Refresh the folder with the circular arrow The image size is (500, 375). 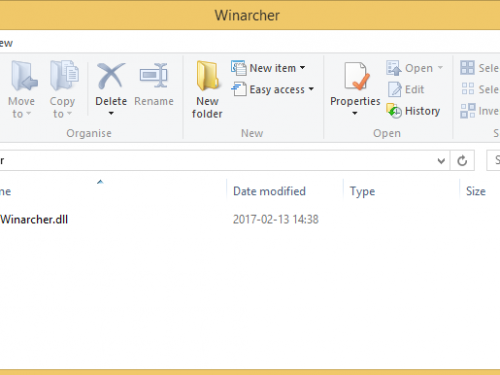pos(462,161)
